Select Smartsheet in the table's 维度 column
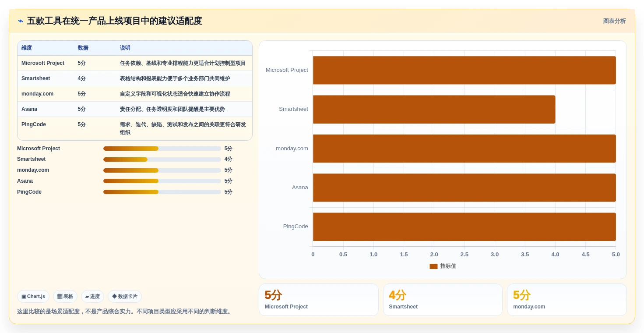Image resolution: width=644 pixels, height=333 pixels. point(36,78)
